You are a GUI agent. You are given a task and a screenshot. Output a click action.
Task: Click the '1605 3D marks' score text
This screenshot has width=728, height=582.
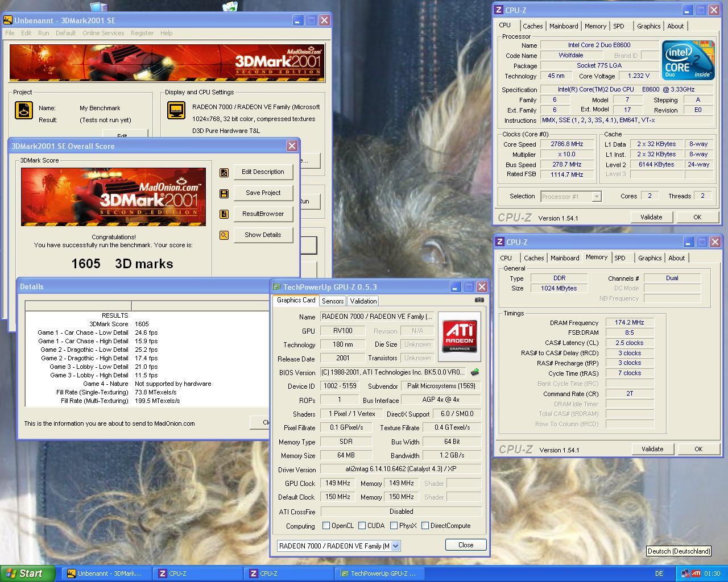pos(122,264)
